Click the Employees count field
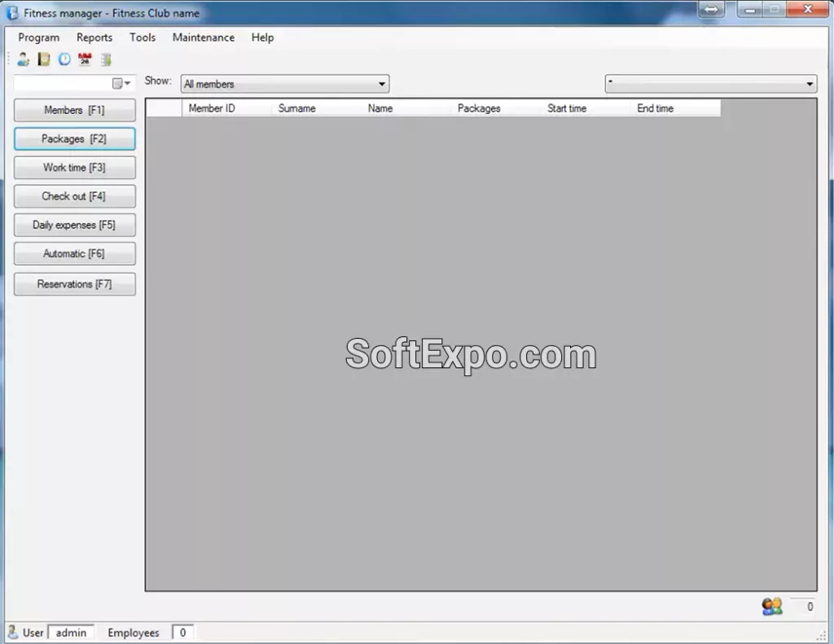834x644 pixels. click(183, 632)
